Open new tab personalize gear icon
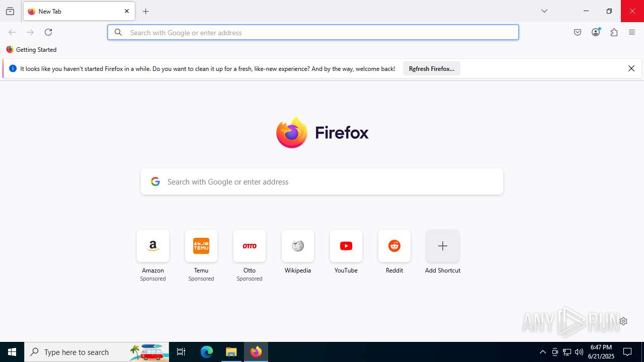Viewport: 644px width, 362px height. 623,321
